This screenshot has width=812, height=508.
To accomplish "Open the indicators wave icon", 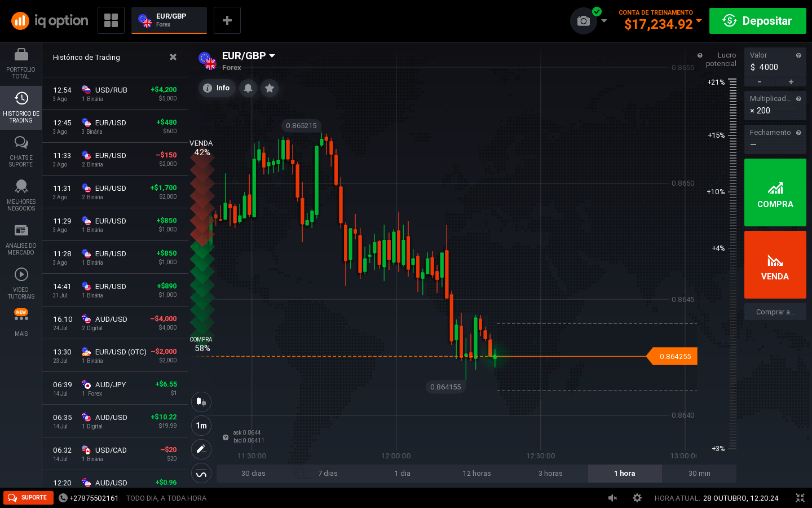I will click(x=201, y=474).
